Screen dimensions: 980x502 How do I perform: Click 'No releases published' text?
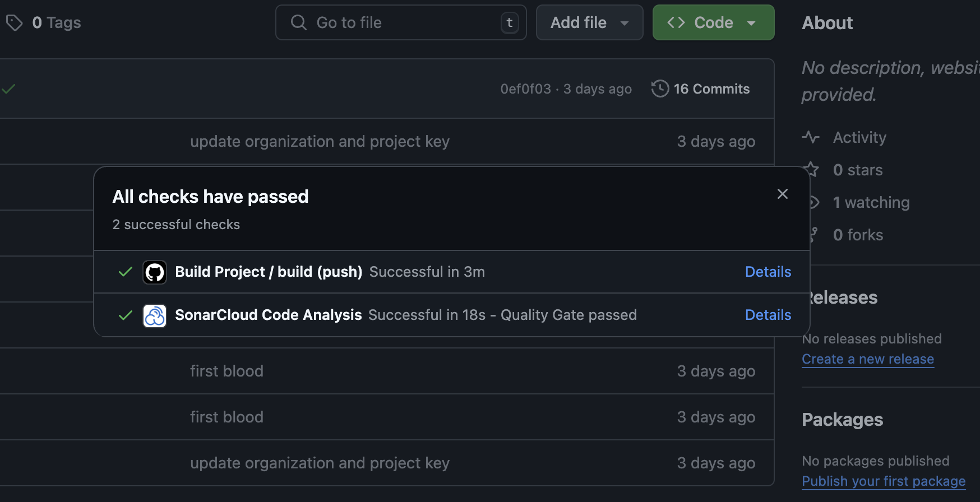coord(872,339)
